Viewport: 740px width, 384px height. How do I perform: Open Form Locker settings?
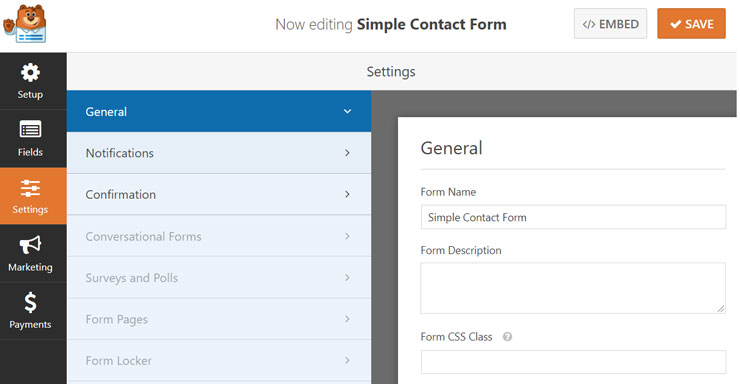(219, 360)
